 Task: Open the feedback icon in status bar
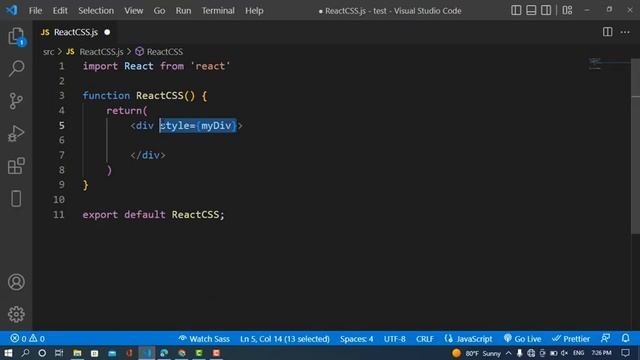(x=606, y=338)
